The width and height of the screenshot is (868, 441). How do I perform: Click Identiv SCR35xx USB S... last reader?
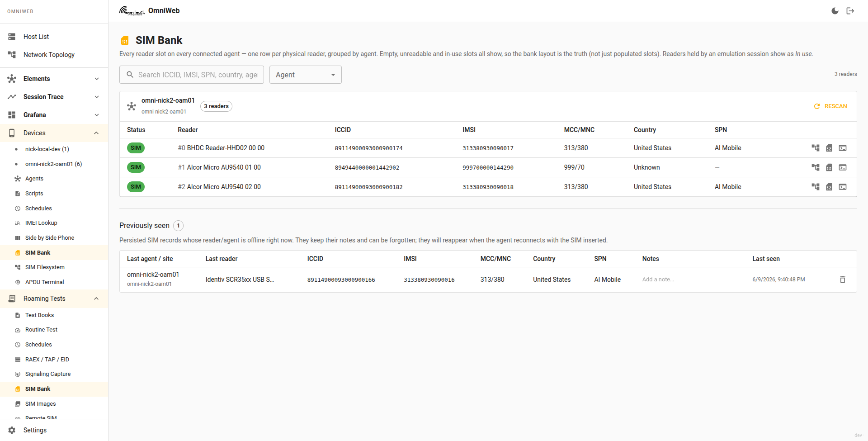[240, 280]
